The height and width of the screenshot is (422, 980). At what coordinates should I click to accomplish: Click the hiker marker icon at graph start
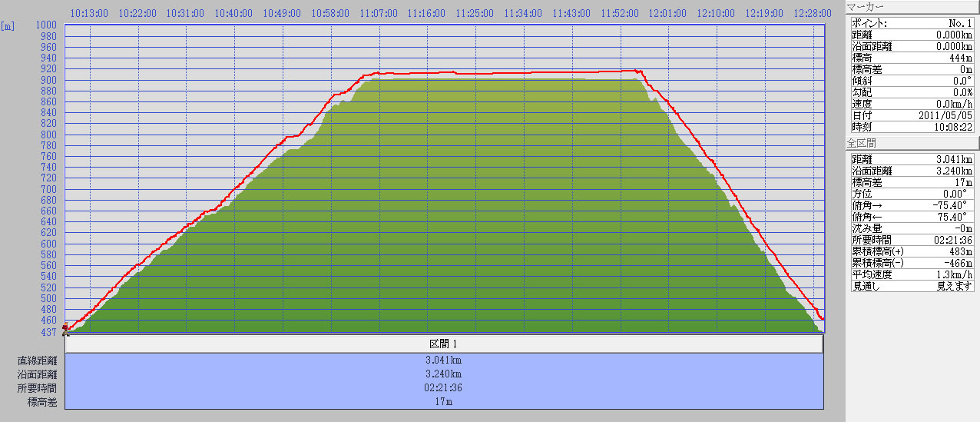point(66,329)
